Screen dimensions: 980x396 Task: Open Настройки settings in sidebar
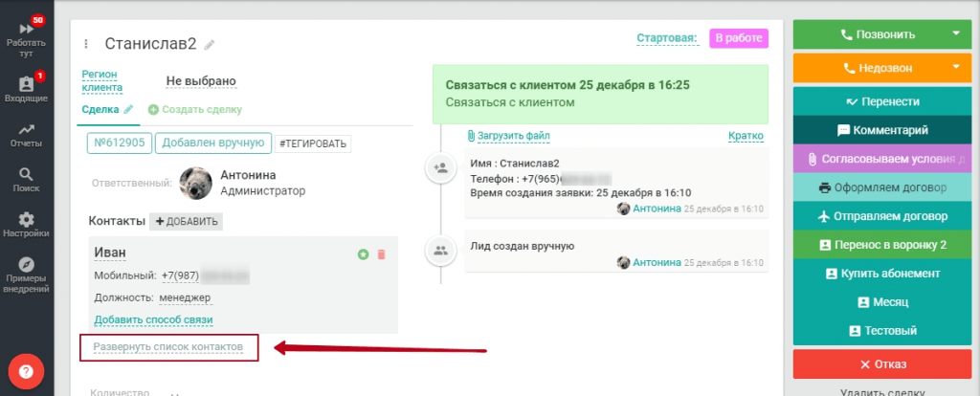[26, 225]
